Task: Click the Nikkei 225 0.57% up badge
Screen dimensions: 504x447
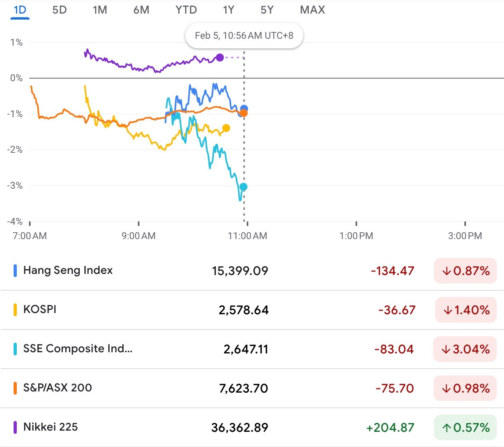Action: point(465,427)
